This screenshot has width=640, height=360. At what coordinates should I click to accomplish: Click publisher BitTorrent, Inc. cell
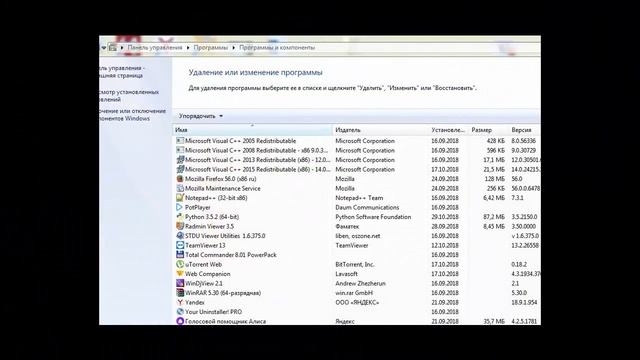355,264
